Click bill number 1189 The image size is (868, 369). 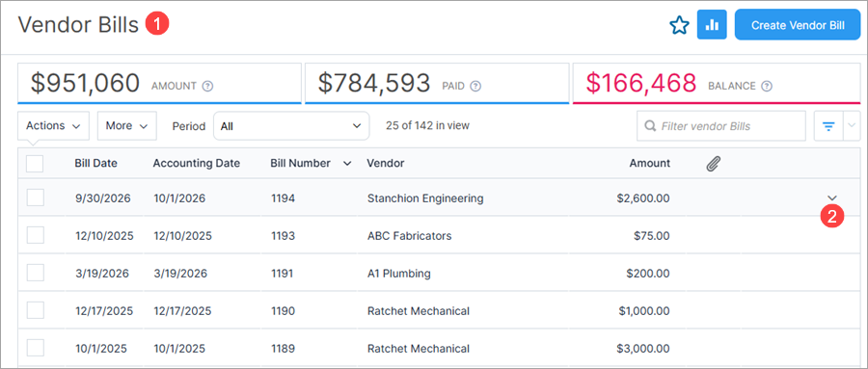tap(283, 349)
